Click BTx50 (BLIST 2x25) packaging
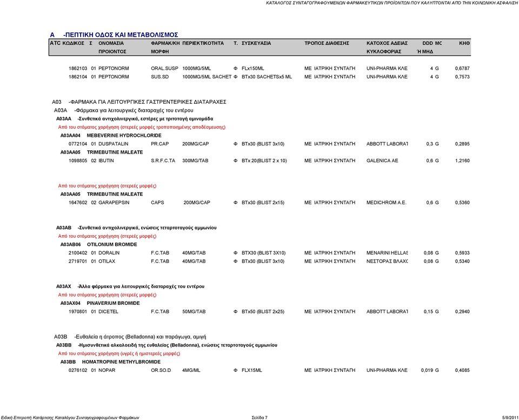The image size is (519, 420). [x=263, y=311]
